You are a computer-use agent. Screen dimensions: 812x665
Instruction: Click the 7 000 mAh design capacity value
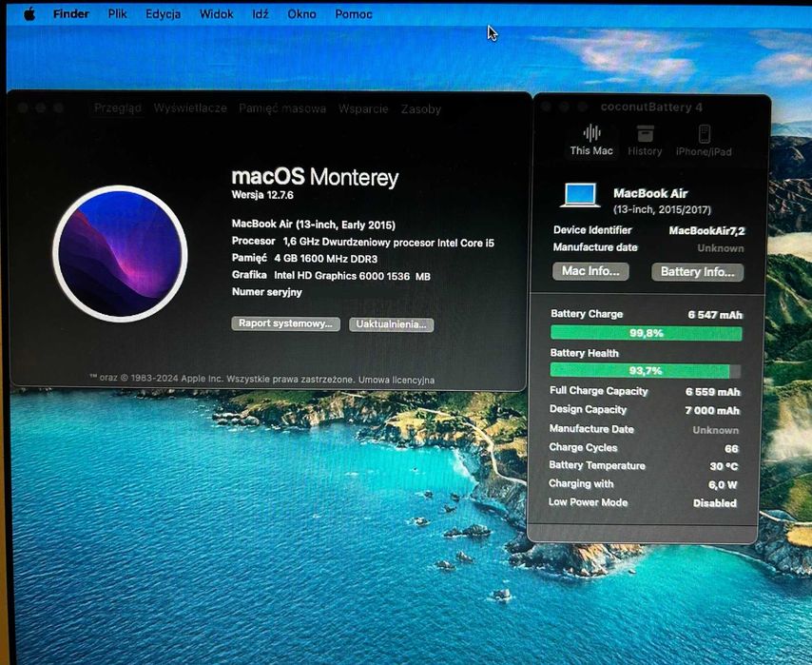click(x=712, y=410)
